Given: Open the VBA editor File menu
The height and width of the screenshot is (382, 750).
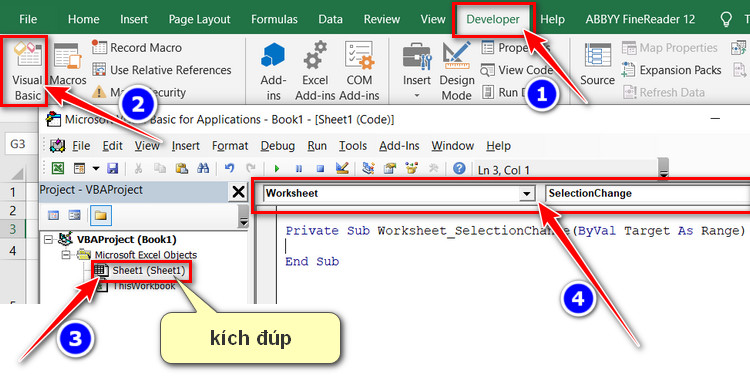Looking at the screenshot, I should (x=81, y=145).
